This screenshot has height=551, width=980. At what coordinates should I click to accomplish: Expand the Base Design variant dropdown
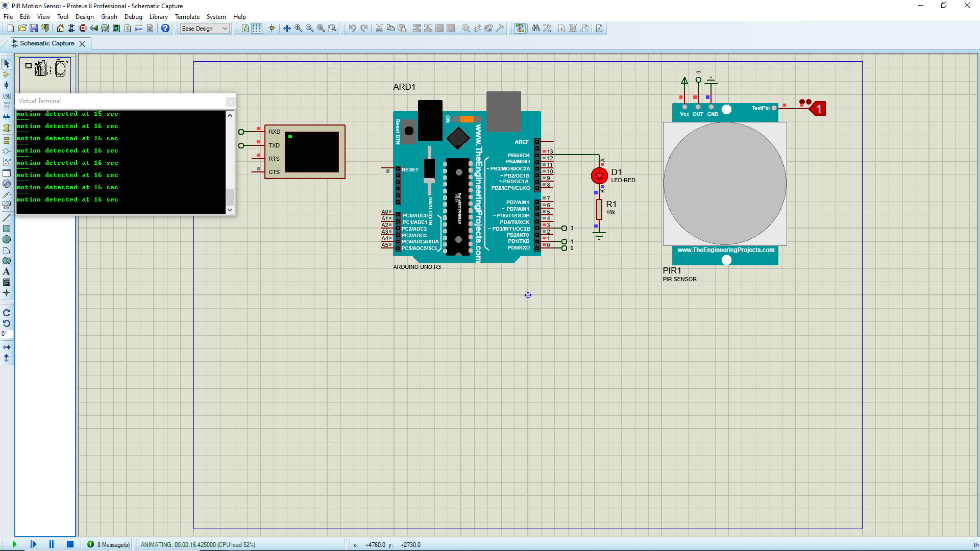(205, 29)
